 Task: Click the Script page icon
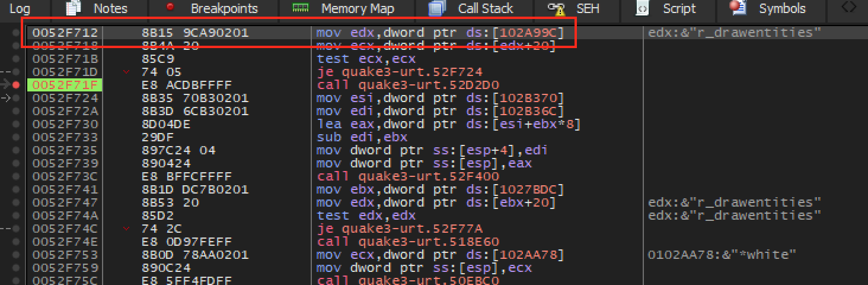pos(641,8)
